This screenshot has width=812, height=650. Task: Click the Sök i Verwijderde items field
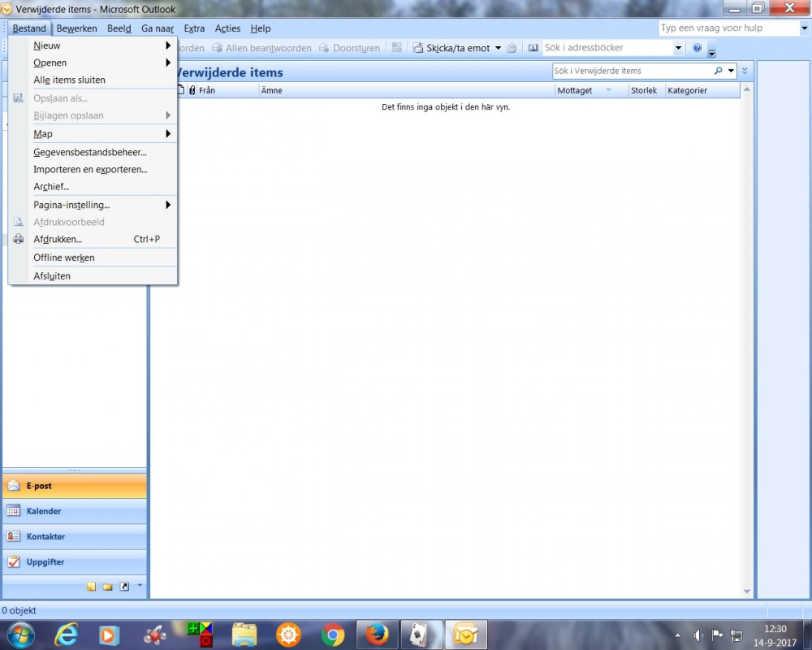point(632,71)
